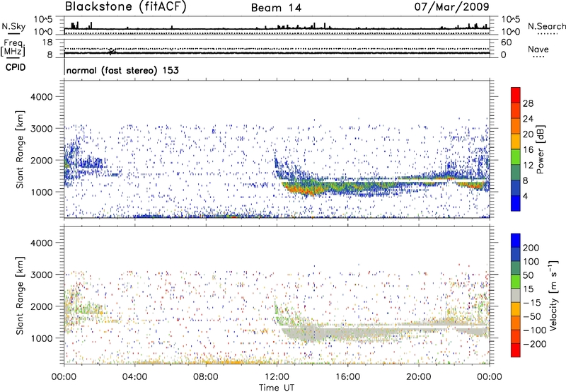This screenshot has height=392, width=566.
Task: Click the "Time UT" axis title
Action: [277, 388]
